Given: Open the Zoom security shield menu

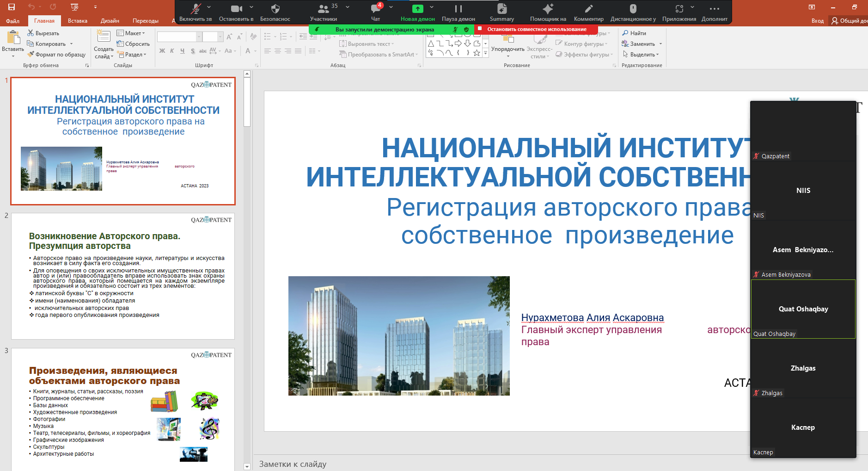Looking at the screenshot, I should [275, 9].
